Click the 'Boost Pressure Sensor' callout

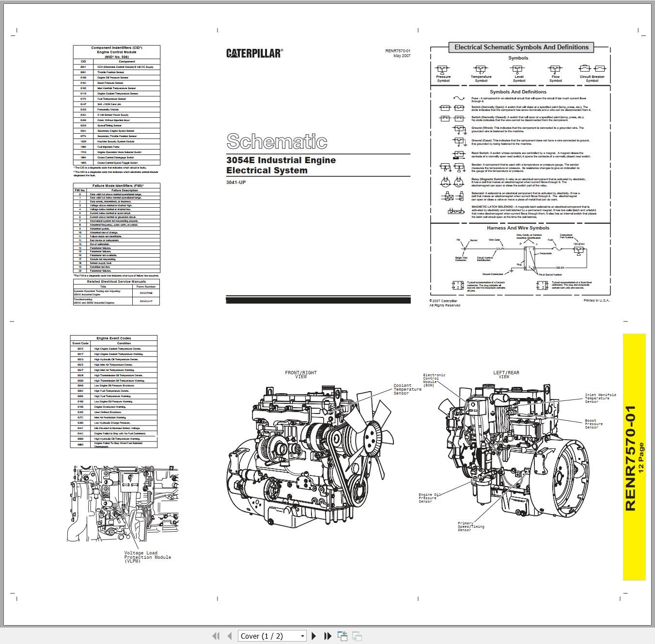[594, 424]
